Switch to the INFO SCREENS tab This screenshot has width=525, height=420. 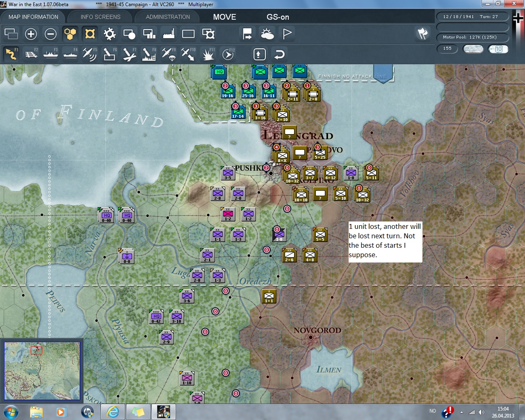point(100,17)
